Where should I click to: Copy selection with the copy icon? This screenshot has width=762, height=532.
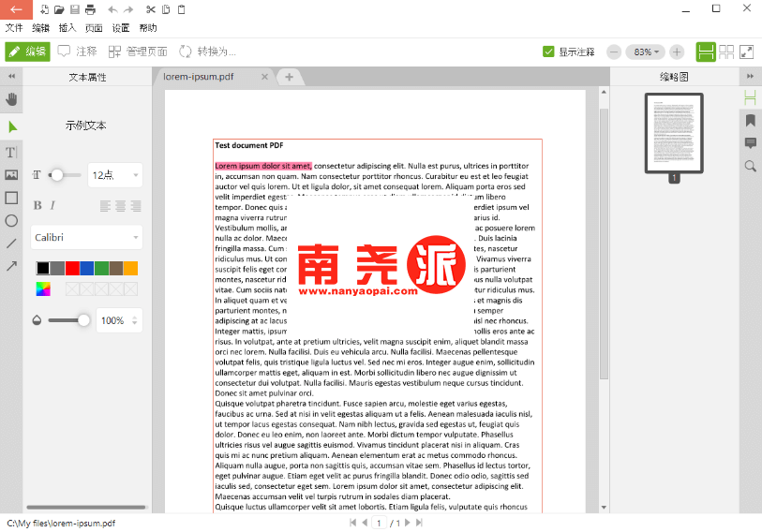tap(166, 9)
